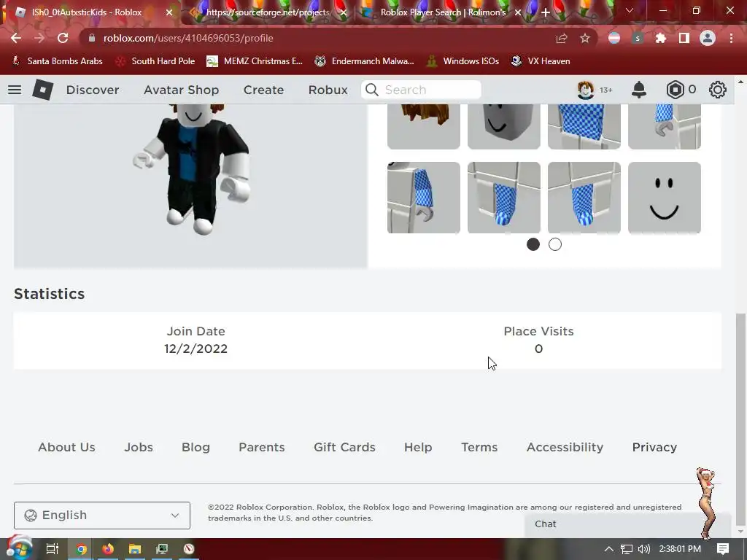Expand the Chrome tab search chevron
The height and width of the screenshot is (560, 747).
coord(630,10)
